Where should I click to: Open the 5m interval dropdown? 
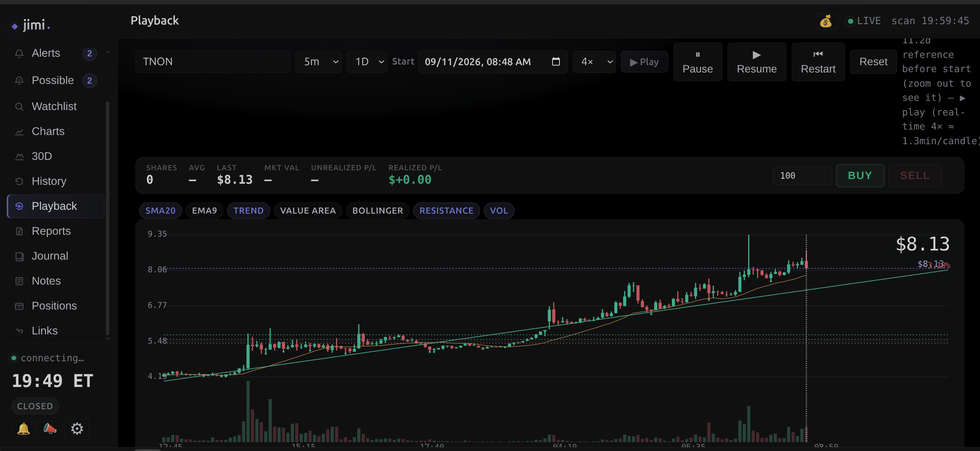(x=318, y=62)
